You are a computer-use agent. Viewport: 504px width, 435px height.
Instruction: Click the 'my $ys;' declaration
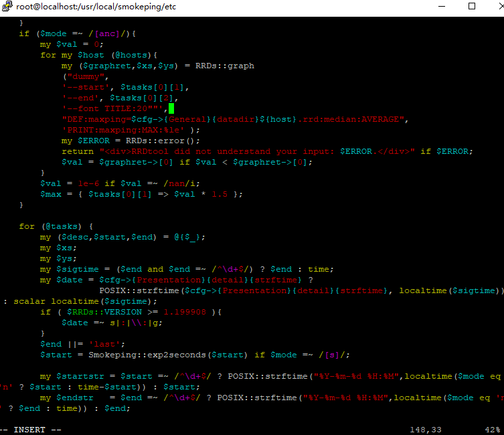pyautogui.click(x=58, y=258)
